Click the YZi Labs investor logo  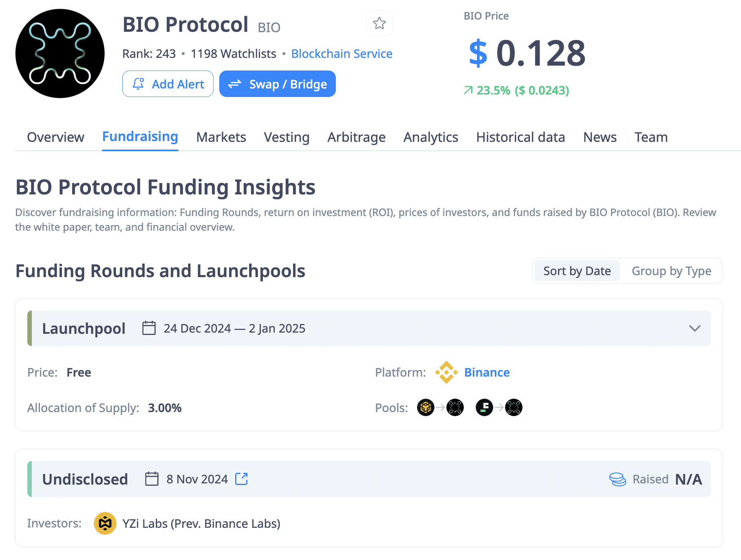point(105,523)
